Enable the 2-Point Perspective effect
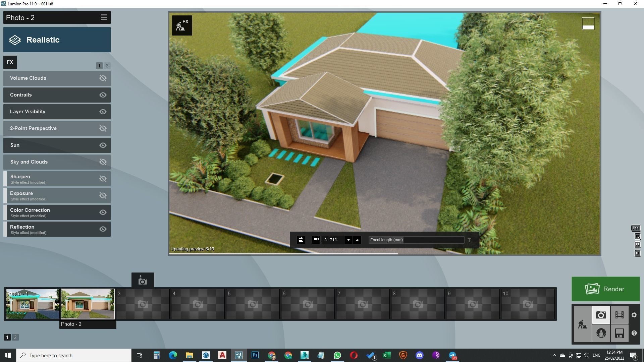The image size is (644, 362). [x=103, y=128]
